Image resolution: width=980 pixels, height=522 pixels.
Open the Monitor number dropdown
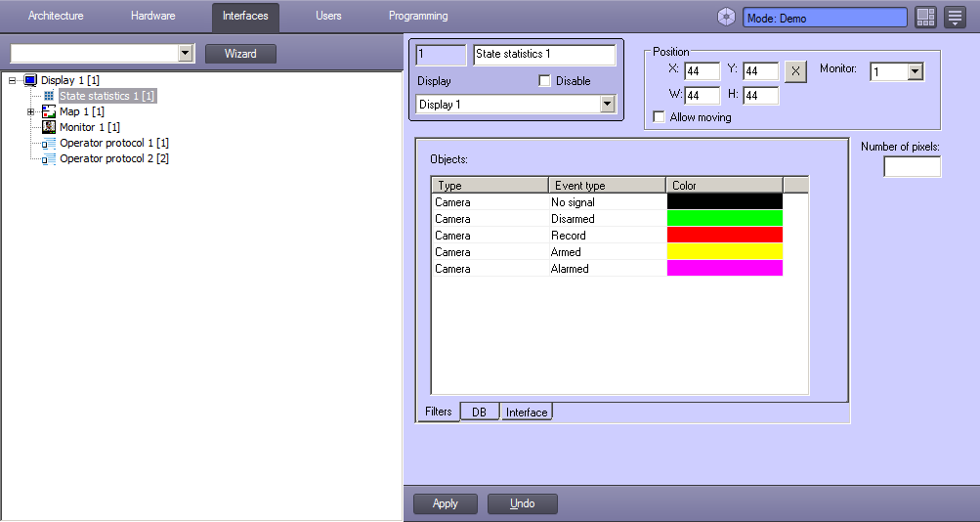pos(915,71)
